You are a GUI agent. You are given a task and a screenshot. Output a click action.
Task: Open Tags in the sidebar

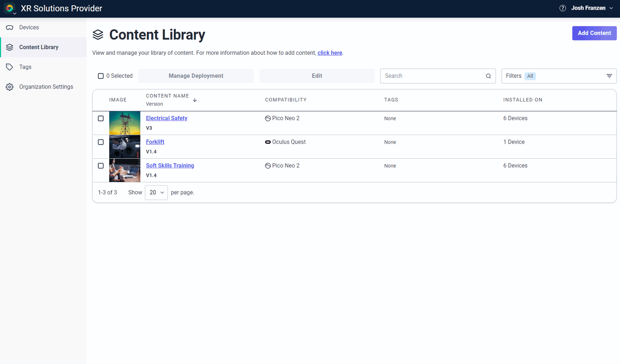point(43,67)
